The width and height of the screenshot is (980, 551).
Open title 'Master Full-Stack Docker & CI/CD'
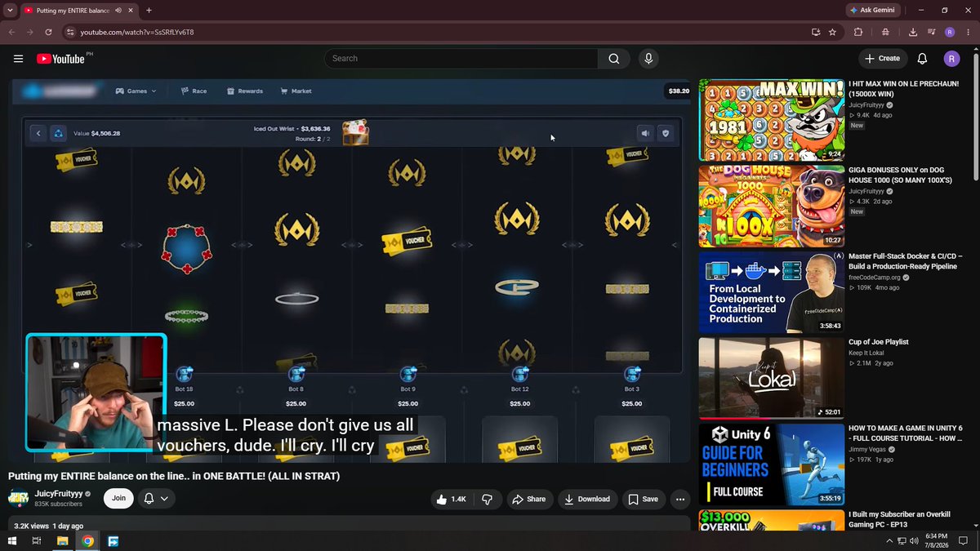coord(906,261)
